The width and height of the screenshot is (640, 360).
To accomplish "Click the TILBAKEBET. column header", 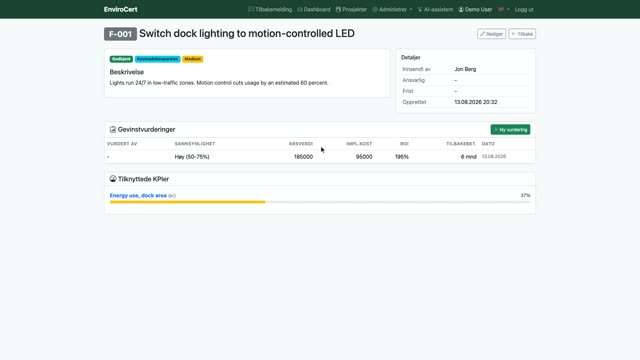I will coord(461,144).
